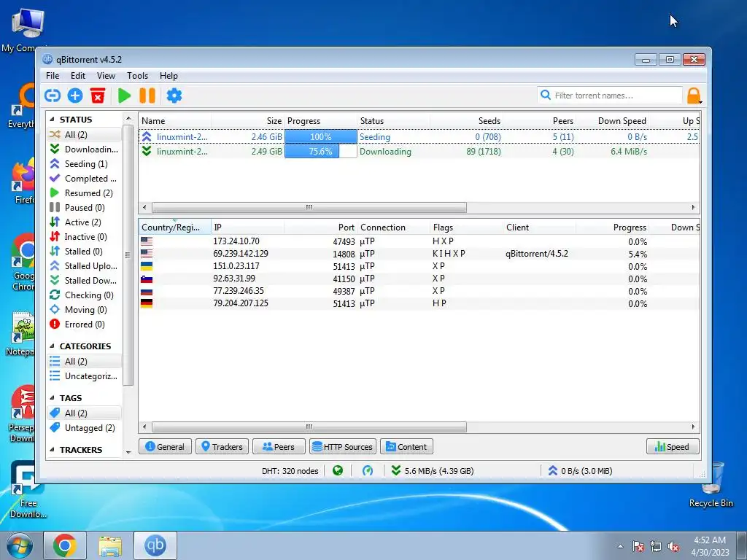Select All (2) under Tags
The image size is (747, 560).
[84, 413]
